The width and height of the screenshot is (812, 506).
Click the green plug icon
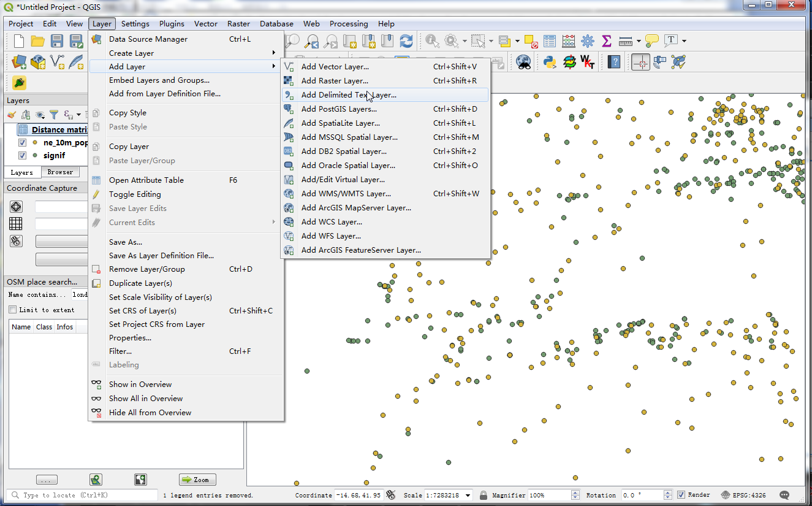tap(19, 83)
